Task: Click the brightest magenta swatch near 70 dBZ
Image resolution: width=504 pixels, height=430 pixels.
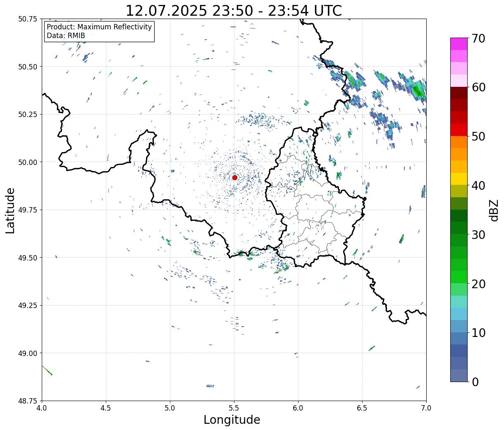Action: coord(459,44)
